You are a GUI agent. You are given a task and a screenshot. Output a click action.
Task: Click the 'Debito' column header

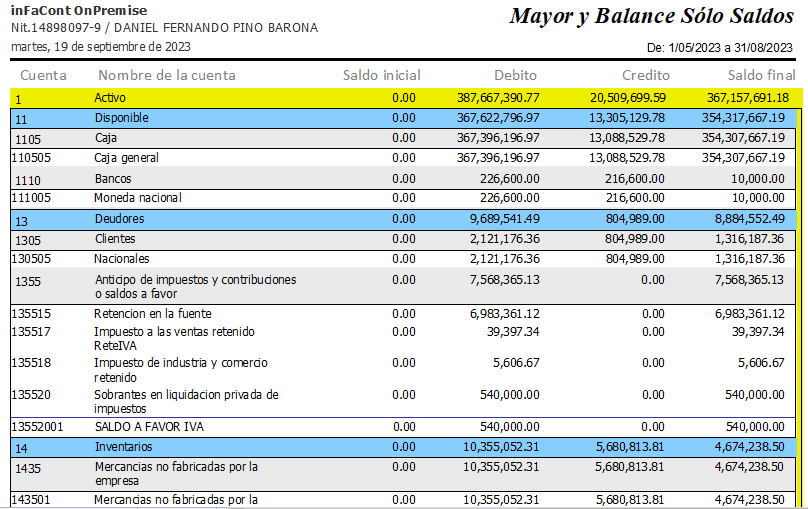pos(515,76)
